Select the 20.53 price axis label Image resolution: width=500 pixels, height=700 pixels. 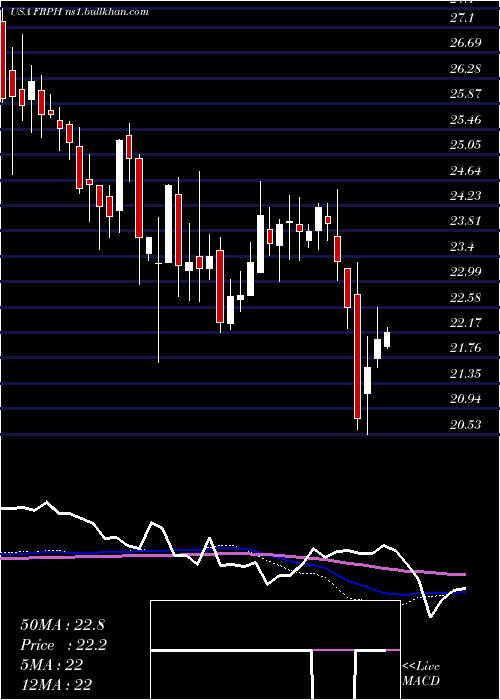(466, 425)
